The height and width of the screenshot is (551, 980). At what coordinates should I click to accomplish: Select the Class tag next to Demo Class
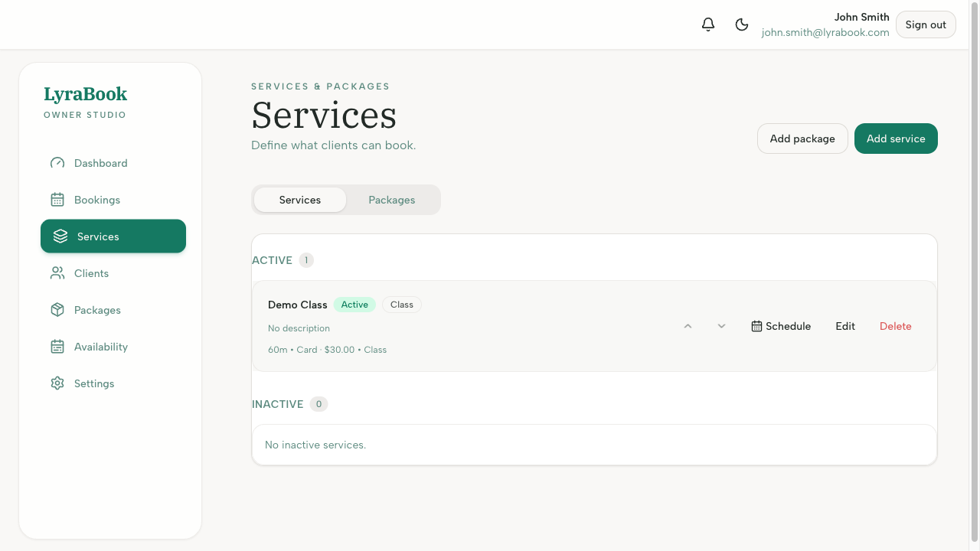401,304
